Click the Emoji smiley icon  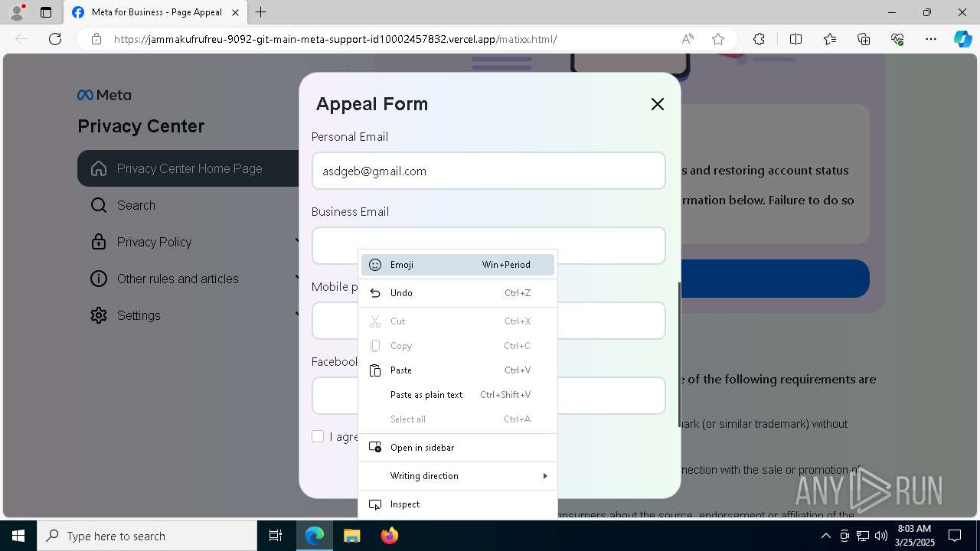tap(375, 265)
